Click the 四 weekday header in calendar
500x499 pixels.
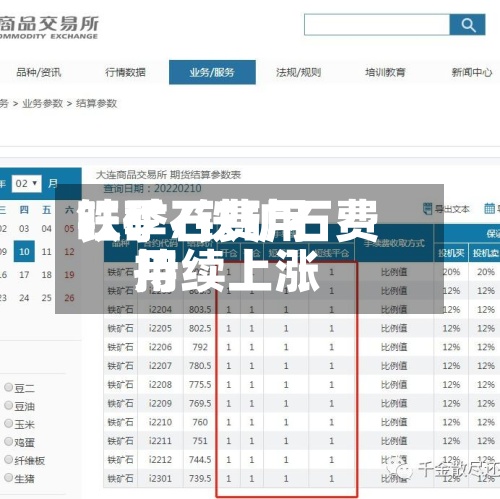click(24, 210)
